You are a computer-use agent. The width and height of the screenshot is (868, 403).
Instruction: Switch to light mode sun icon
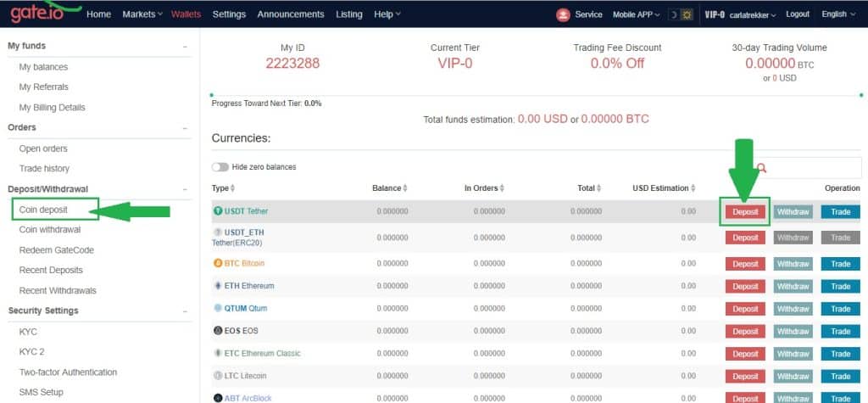pos(687,14)
